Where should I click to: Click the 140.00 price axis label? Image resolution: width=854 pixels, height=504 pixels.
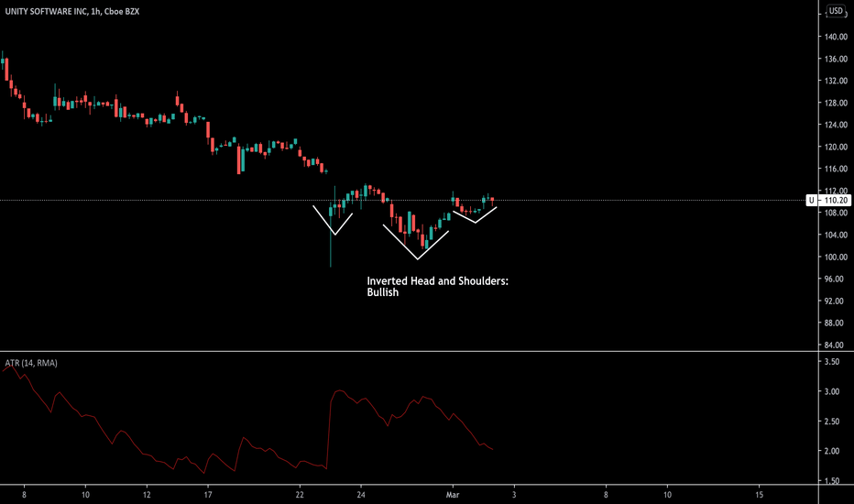pos(836,37)
